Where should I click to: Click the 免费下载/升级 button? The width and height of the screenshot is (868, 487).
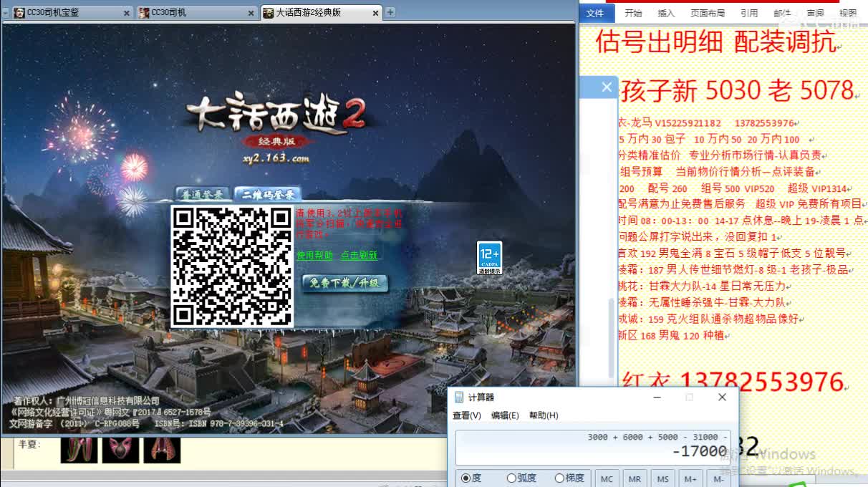coord(344,283)
